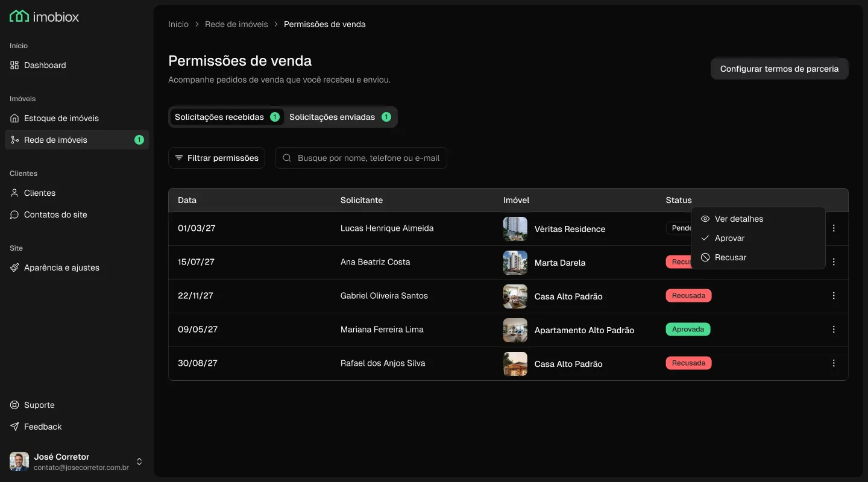Open Filtrar permissões filter
The width and height of the screenshot is (868, 482).
[x=216, y=158]
